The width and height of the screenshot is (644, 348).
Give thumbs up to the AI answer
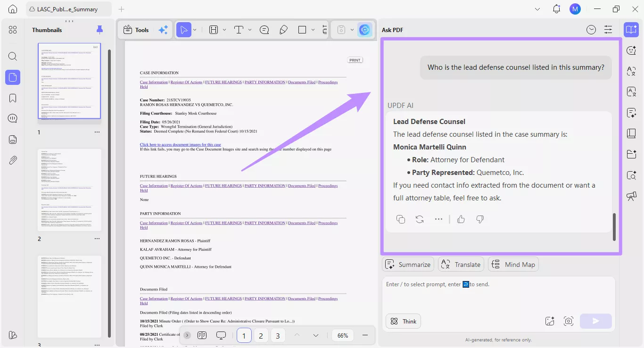click(x=461, y=219)
